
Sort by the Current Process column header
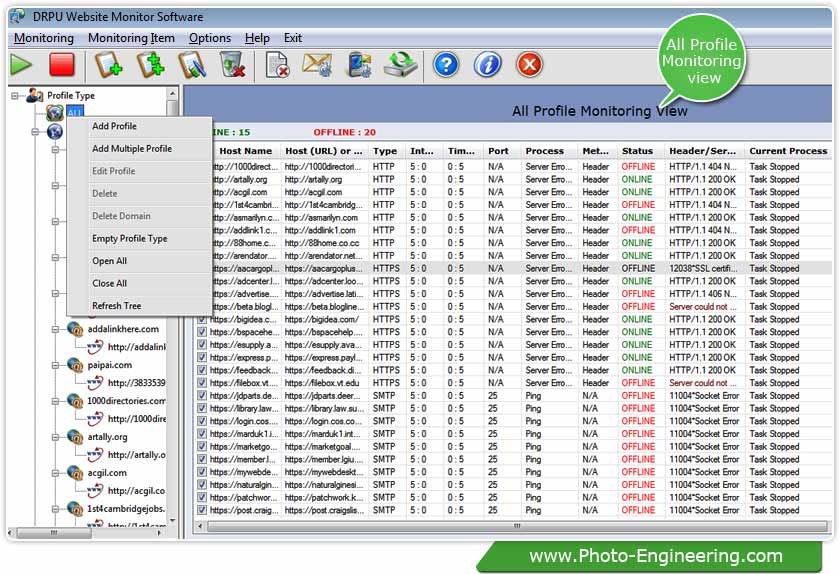[x=788, y=151]
